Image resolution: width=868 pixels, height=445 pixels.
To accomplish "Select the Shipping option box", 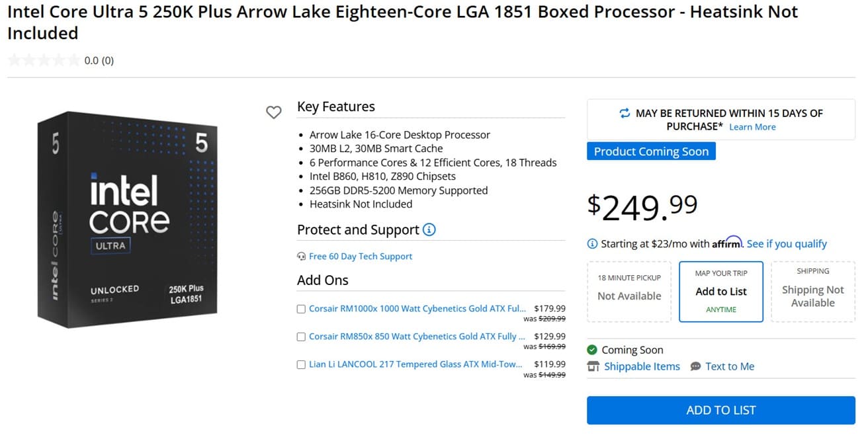I will (812, 292).
